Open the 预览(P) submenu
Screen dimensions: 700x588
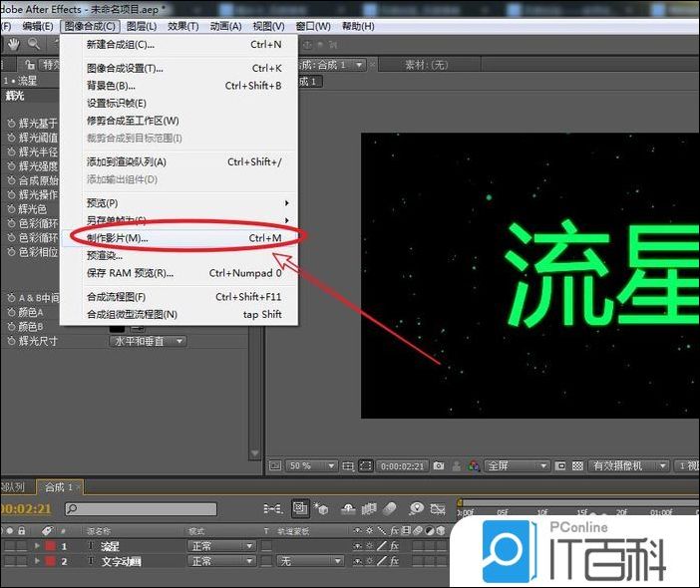click(179, 203)
